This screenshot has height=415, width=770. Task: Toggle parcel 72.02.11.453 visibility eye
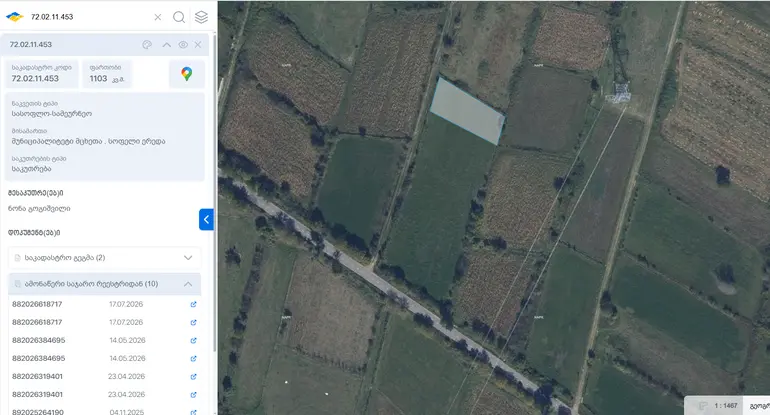pyautogui.click(x=183, y=45)
